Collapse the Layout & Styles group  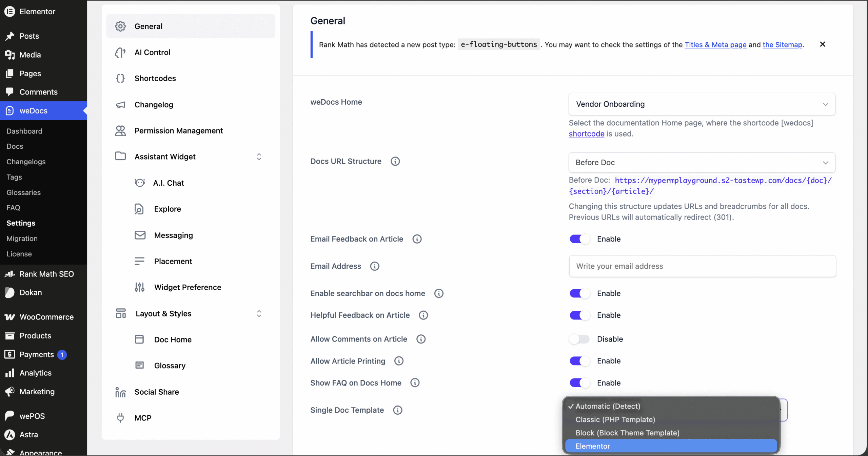[259, 314]
